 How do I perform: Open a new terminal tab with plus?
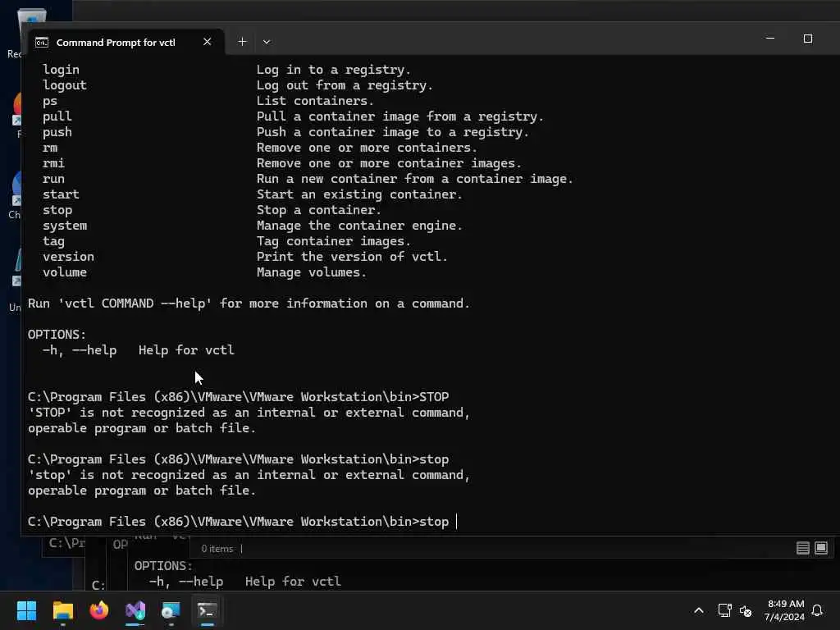(242, 42)
